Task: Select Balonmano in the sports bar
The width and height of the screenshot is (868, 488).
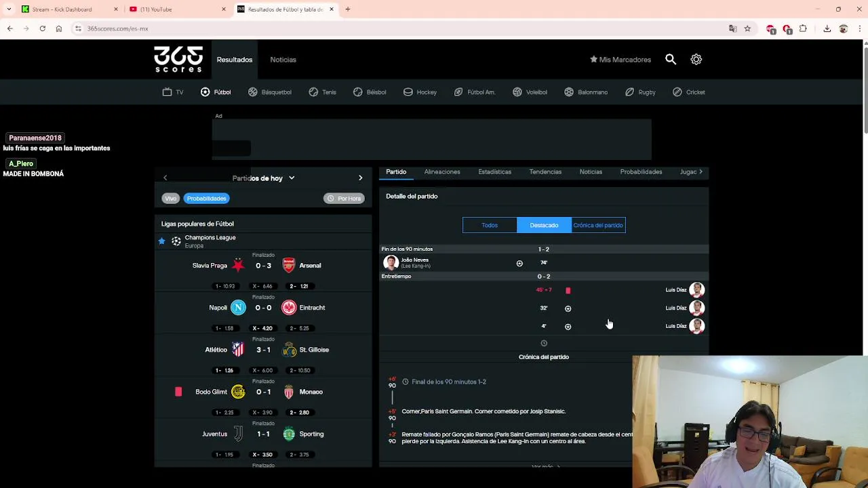Action: pos(586,92)
